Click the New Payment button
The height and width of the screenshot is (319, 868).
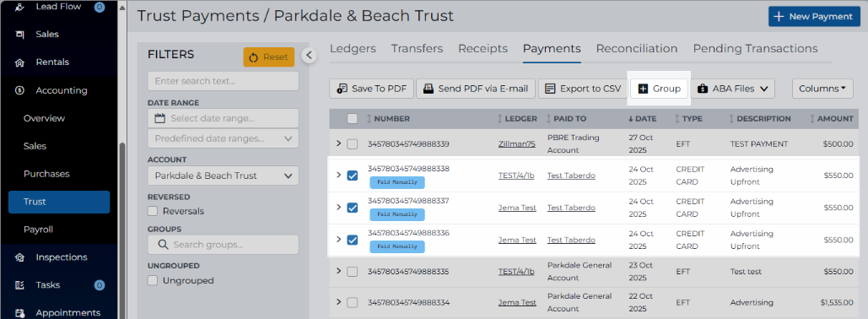(814, 17)
